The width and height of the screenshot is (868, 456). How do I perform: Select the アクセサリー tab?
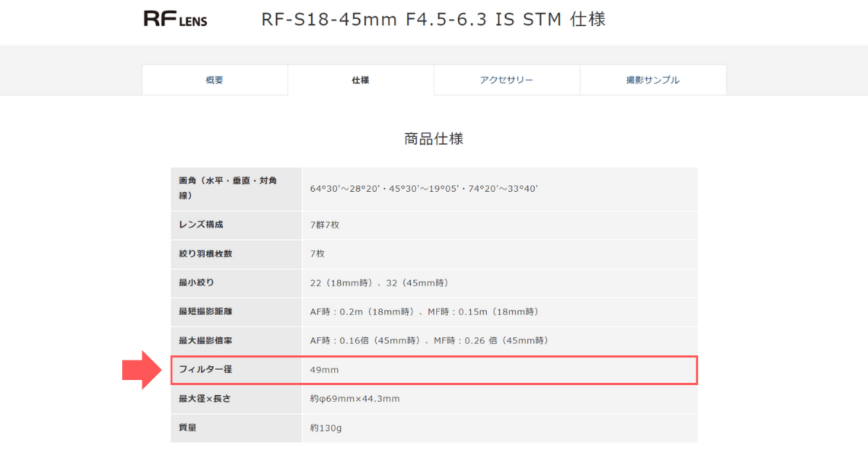(x=506, y=80)
